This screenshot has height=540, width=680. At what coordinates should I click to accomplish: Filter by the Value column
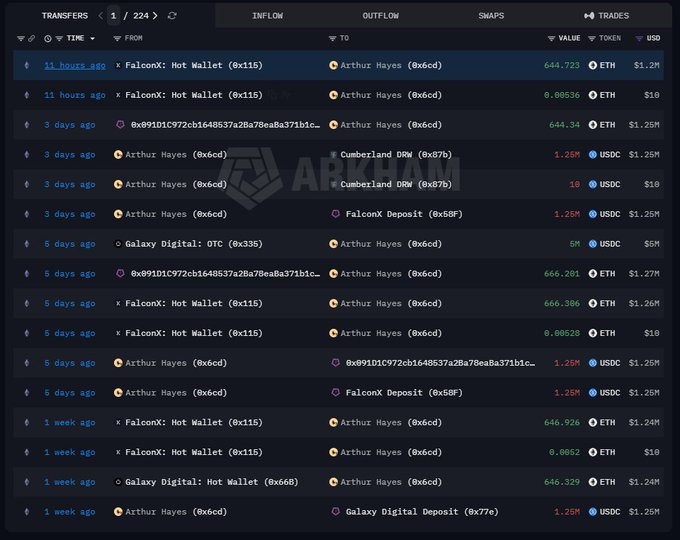[x=551, y=39]
